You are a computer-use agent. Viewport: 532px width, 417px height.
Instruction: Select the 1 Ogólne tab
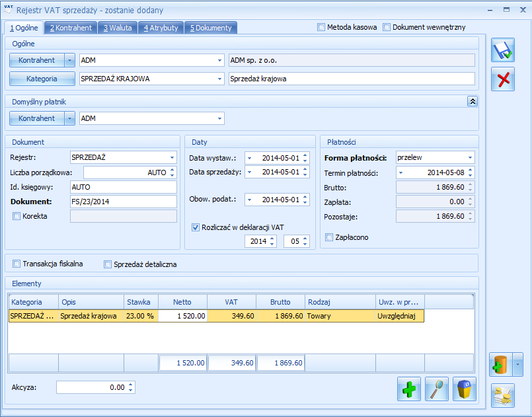click(x=24, y=28)
